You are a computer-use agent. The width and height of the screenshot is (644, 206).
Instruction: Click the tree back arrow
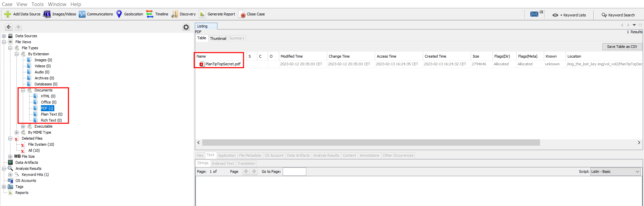pyautogui.click(x=9, y=27)
